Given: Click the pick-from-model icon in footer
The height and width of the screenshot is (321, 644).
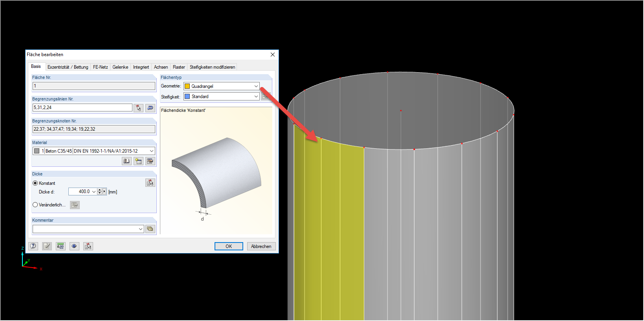Looking at the screenshot, I should (88, 246).
